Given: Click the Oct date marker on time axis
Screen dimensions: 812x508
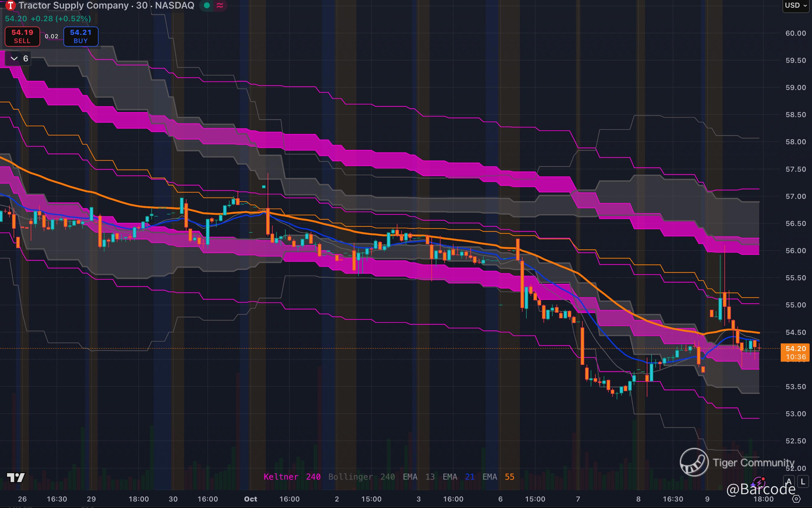Looking at the screenshot, I should click(x=251, y=499).
